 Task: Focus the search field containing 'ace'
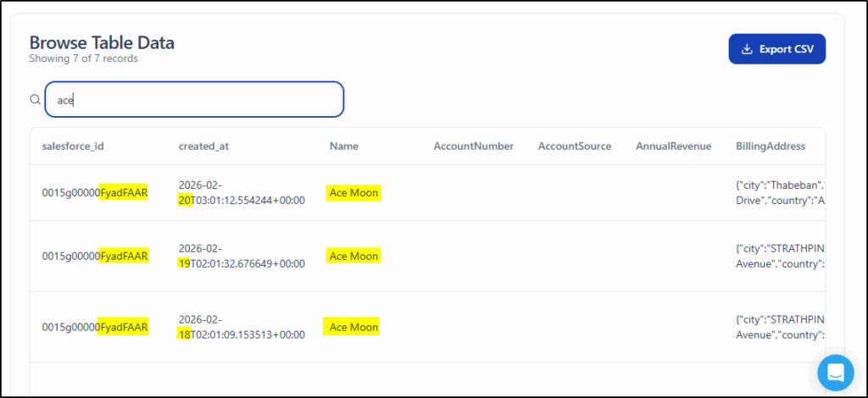[194, 100]
